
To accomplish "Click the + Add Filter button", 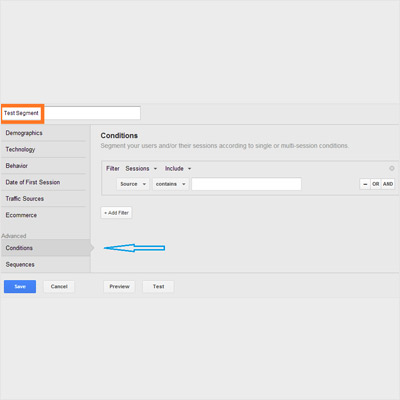I will click(116, 213).
